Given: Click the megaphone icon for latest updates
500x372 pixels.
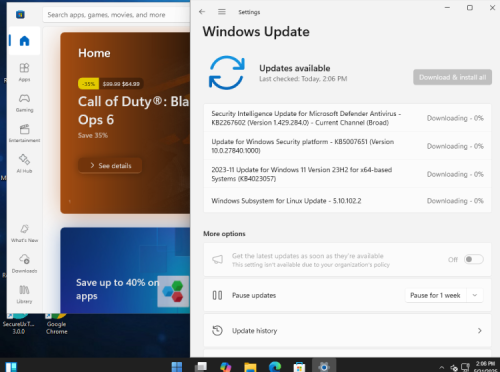Looking at the screenshot, I should tap(217, 259).
